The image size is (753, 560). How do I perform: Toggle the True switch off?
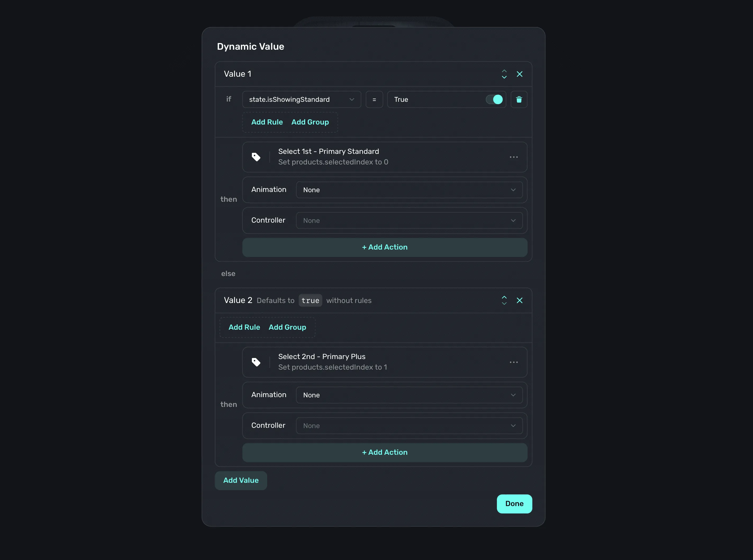pos(494,99)
